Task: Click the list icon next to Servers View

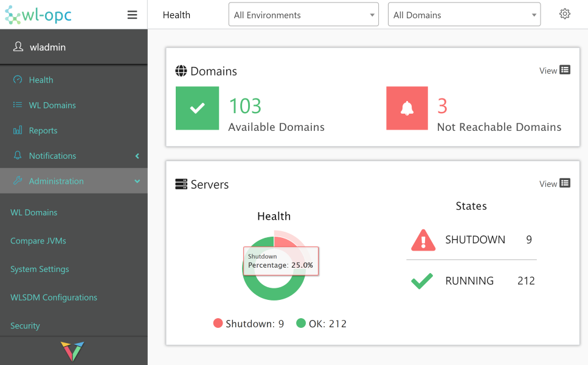Action: click(x=565, y=183)
